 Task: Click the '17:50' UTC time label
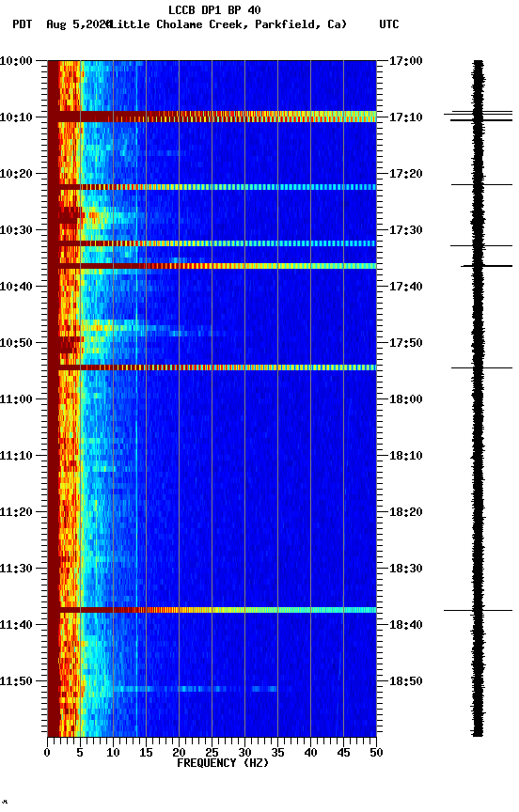point(405,343)
